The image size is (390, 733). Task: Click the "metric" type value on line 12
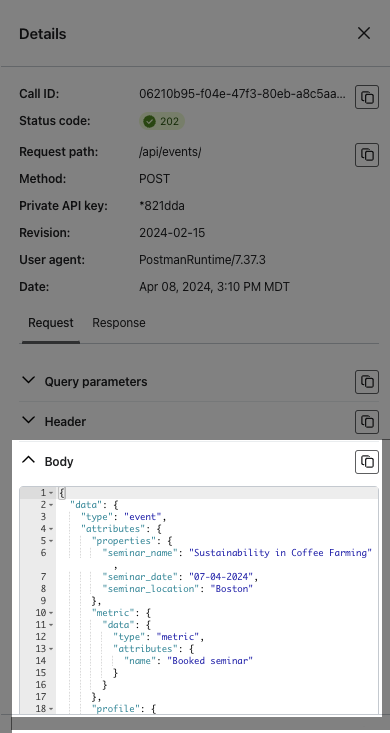178,637
